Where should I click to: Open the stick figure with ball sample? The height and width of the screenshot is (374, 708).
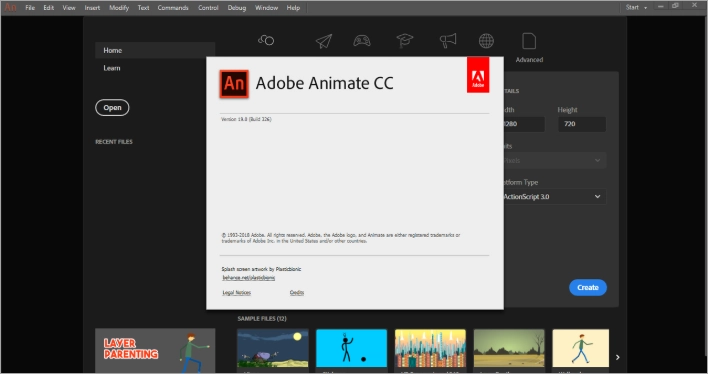[x=351, y=348]
